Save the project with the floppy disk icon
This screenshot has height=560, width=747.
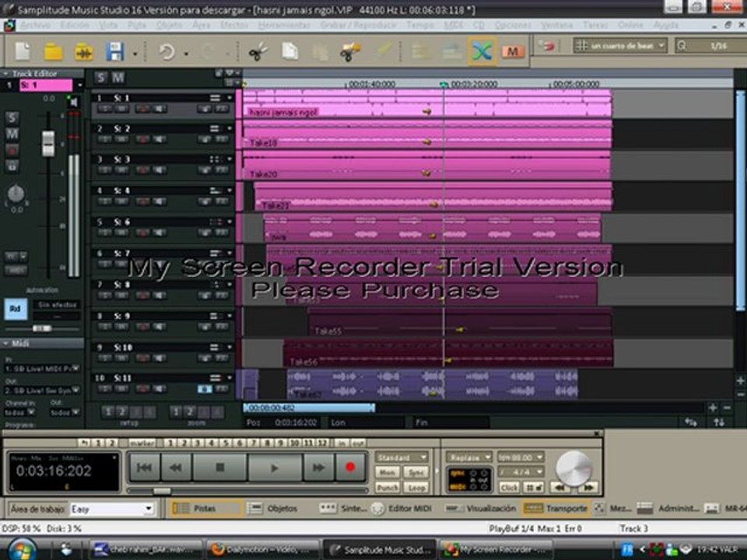[115, 51]
